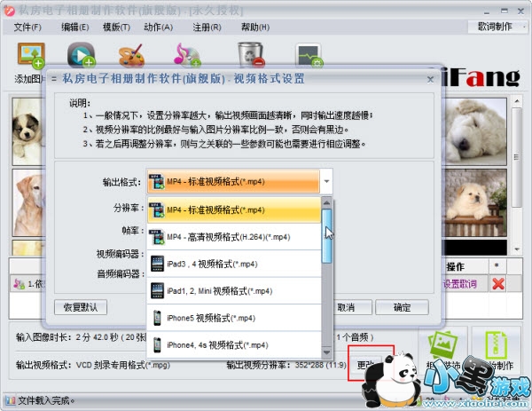Screen dimensions: 532x411
Task: Click the 输出格式 combo box field
Action: coord(239,181)
